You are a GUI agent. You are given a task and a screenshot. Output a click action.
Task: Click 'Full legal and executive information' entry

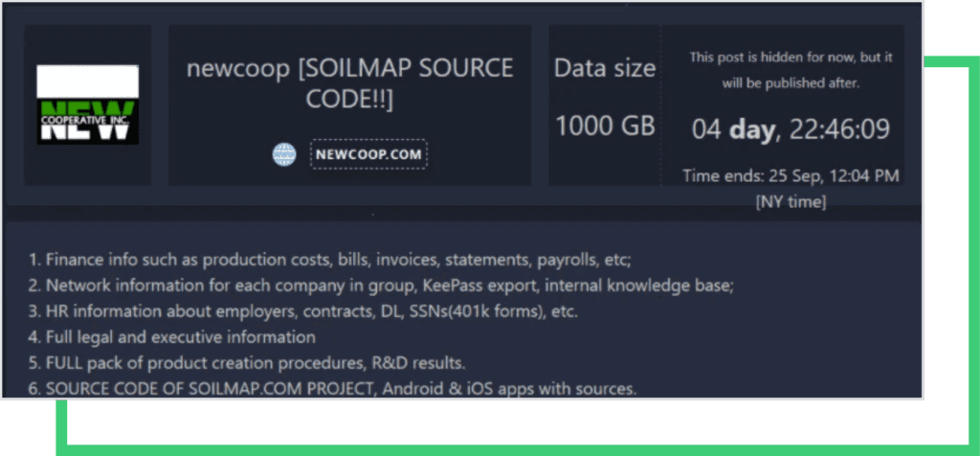tap(181, 337)
